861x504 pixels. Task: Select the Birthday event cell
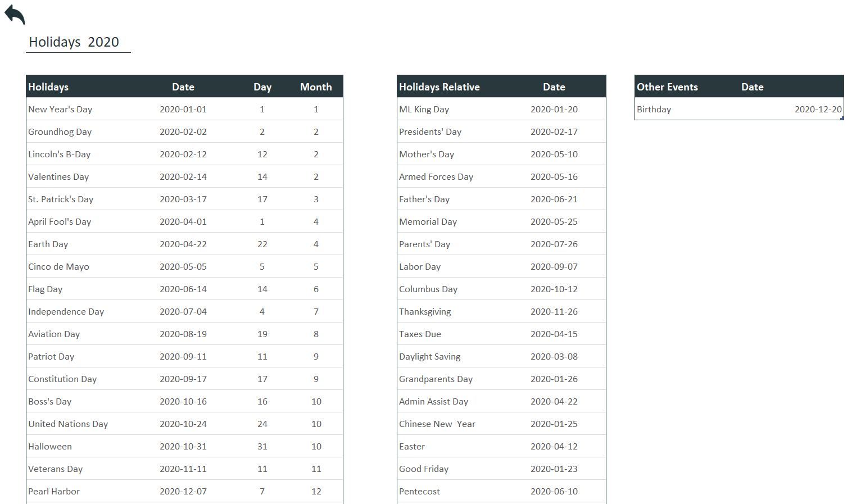[x=654, y=110]
